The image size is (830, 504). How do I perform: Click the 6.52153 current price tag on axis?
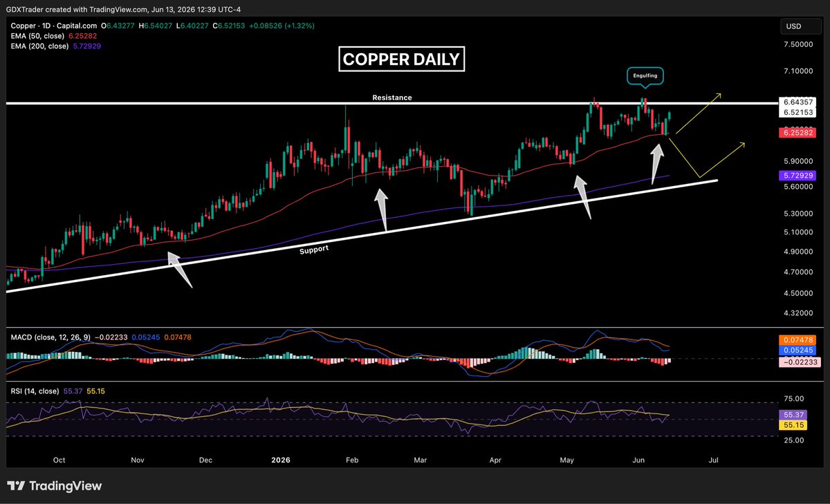coord(798,111)
